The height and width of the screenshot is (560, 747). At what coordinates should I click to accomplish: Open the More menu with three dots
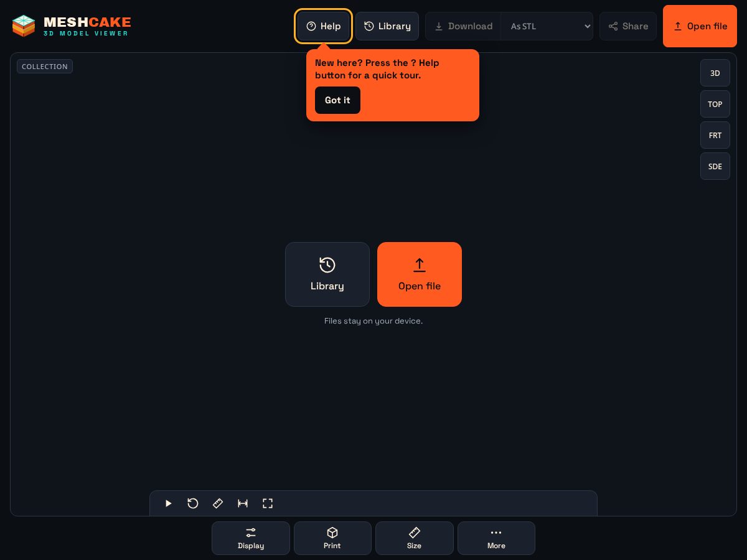pyautogui.click(x=496, y=538)
